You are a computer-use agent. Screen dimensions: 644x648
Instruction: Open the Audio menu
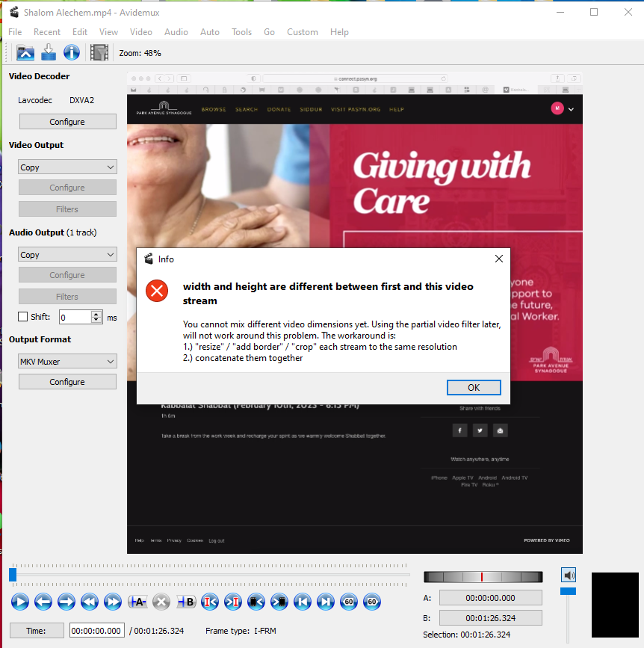coord(176,32)
